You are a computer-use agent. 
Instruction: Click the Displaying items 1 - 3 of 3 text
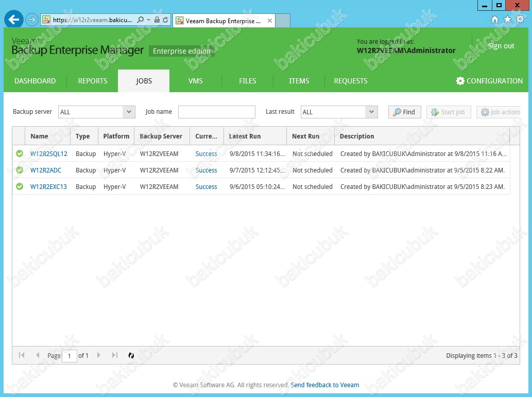482,356
